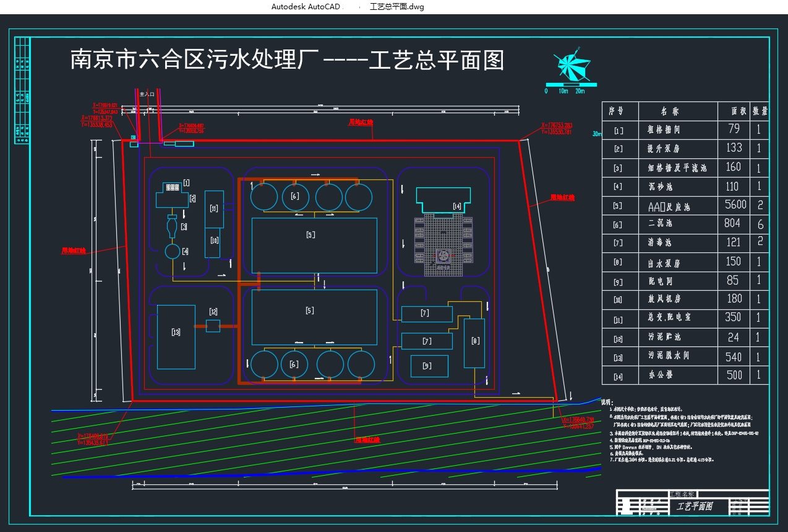The height and width of the screenshot is (532, 788).
Task: Click the 消毒池 rectangle labeled [7]
Action: click(426, 314)
